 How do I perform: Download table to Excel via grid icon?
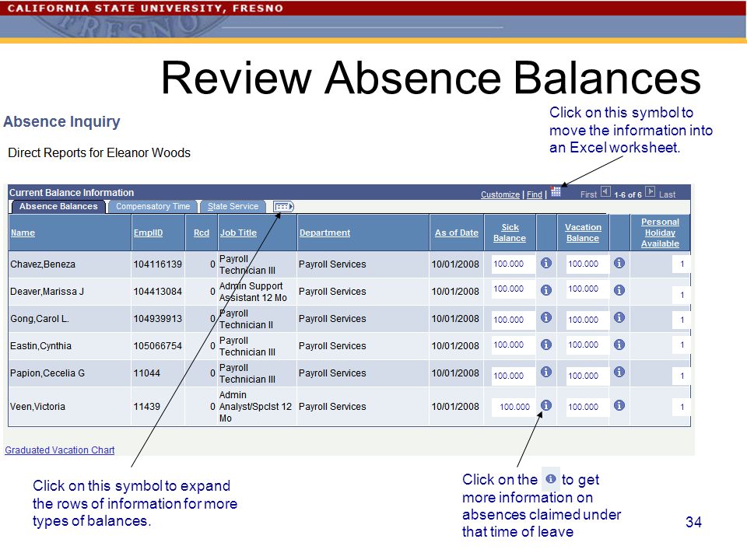click(556, 192)
